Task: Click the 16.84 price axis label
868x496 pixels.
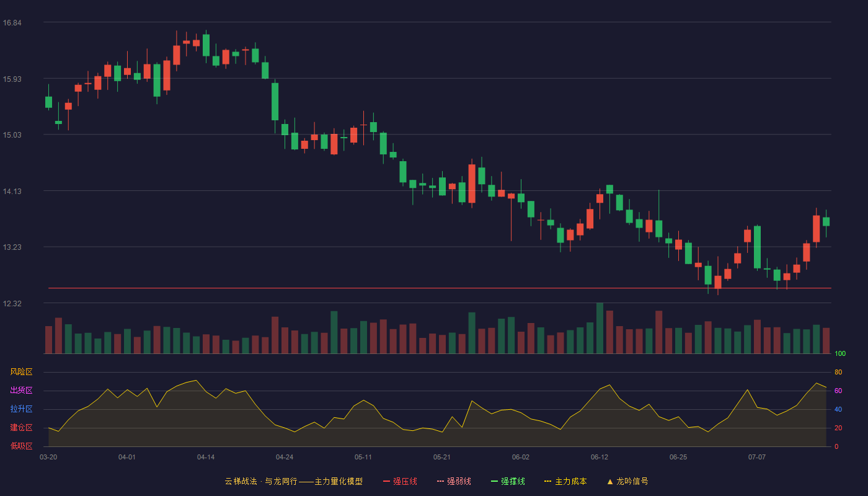Action: (x=12, y=23)
